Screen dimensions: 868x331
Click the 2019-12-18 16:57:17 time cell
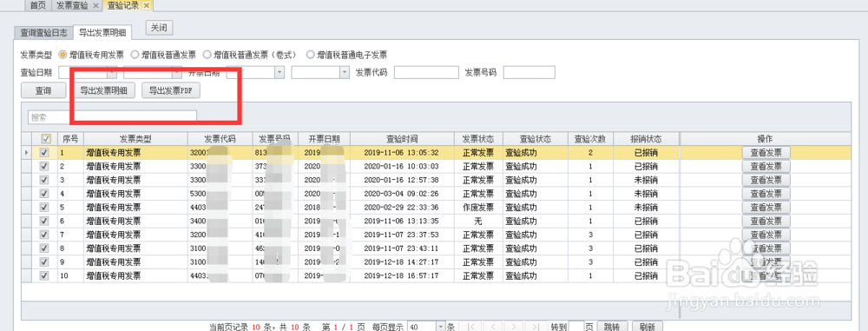click(x=402, y=275)
